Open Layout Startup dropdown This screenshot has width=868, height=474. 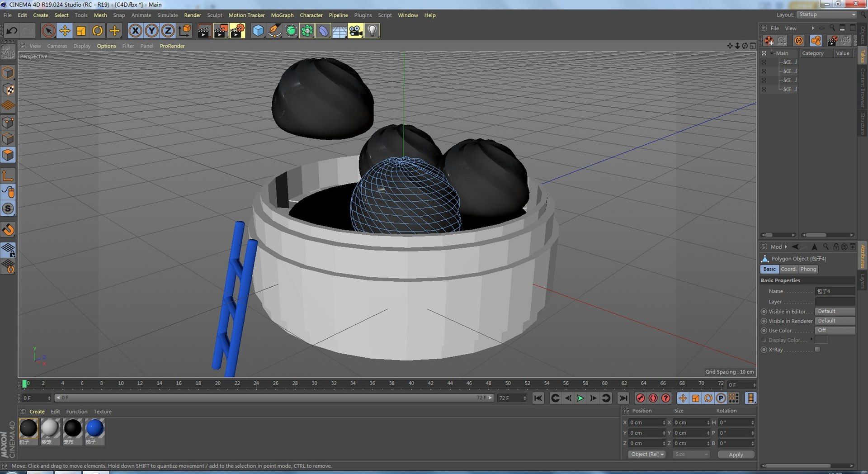(827, 14)
